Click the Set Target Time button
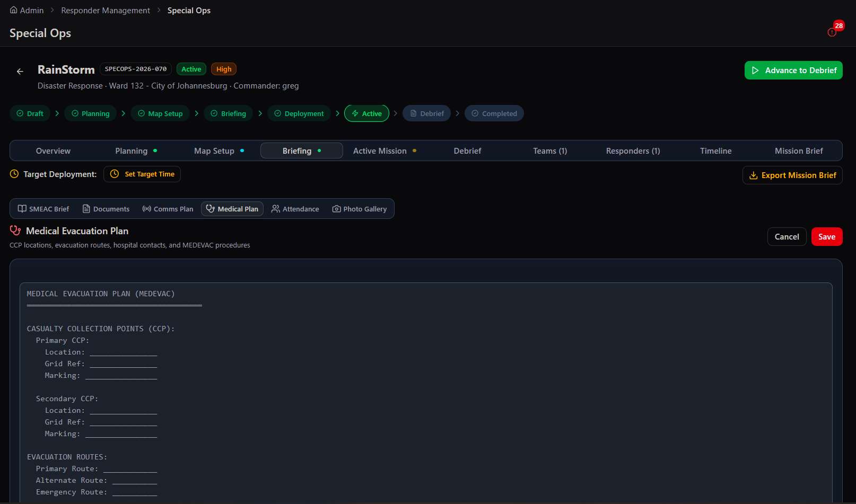 (x=142, y=174)
